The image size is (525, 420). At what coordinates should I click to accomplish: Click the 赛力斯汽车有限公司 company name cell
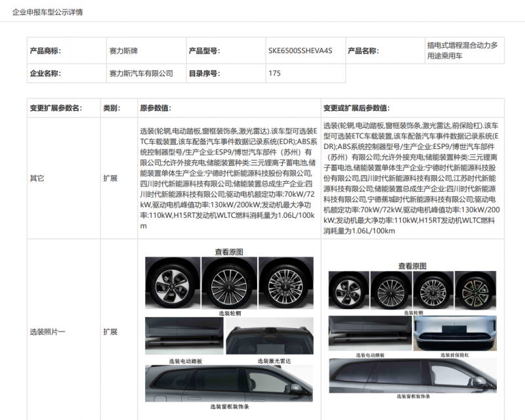pos(141,73)
